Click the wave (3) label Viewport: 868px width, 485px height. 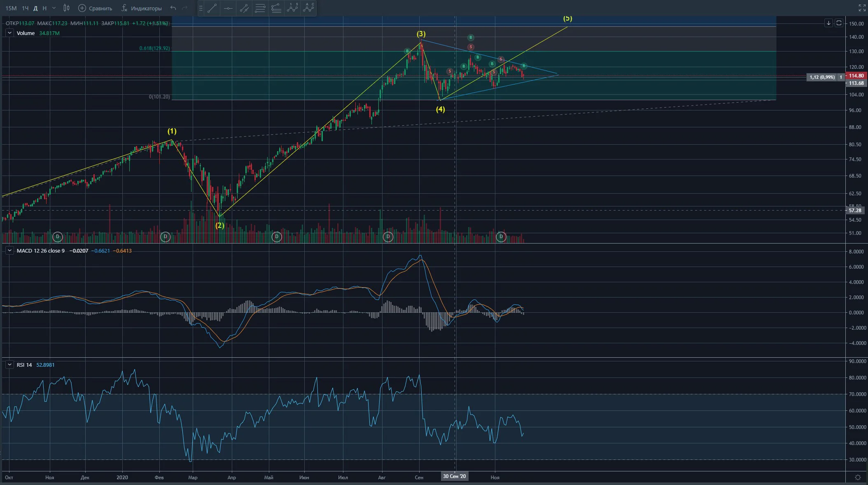coord(421,34)
